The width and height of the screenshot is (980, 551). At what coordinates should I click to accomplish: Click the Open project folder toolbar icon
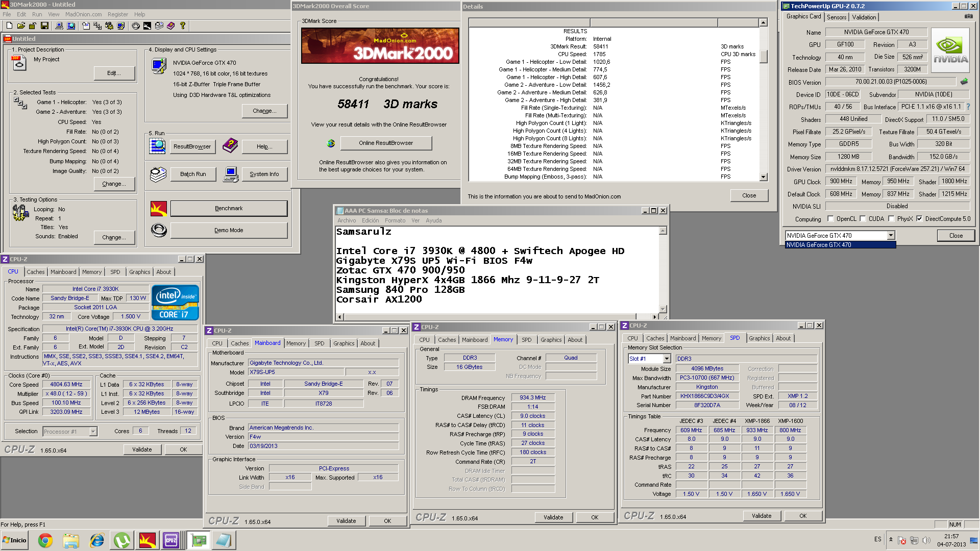coord(21,26)
